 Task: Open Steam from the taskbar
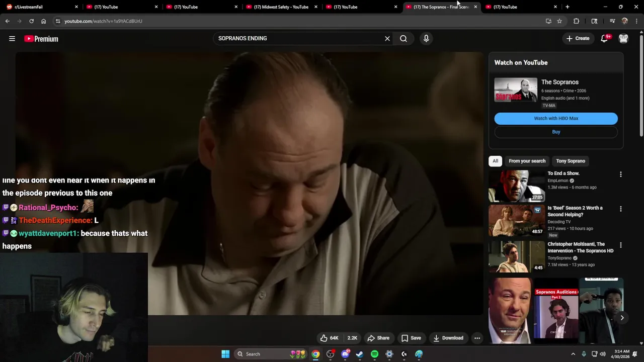[360, 354]
